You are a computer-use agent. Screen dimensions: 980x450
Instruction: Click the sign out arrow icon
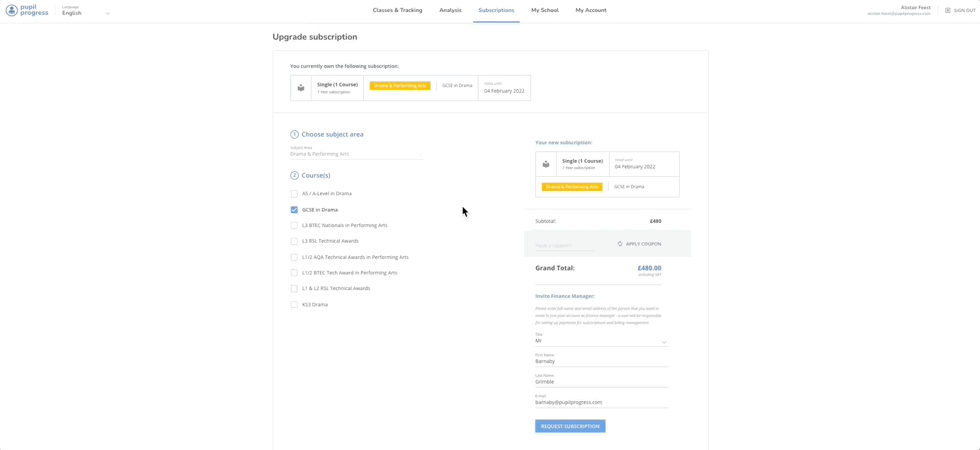pos(947,10)
